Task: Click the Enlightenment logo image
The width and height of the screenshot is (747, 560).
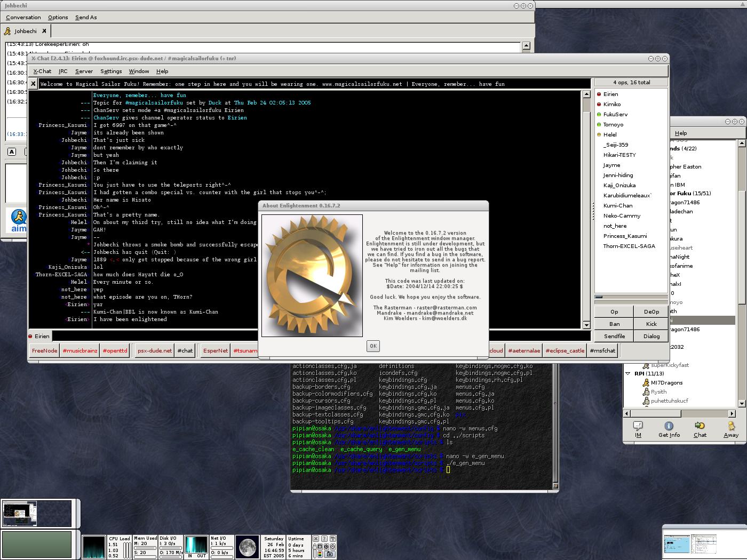Action: pyautogui.click(x=312, y=276)
